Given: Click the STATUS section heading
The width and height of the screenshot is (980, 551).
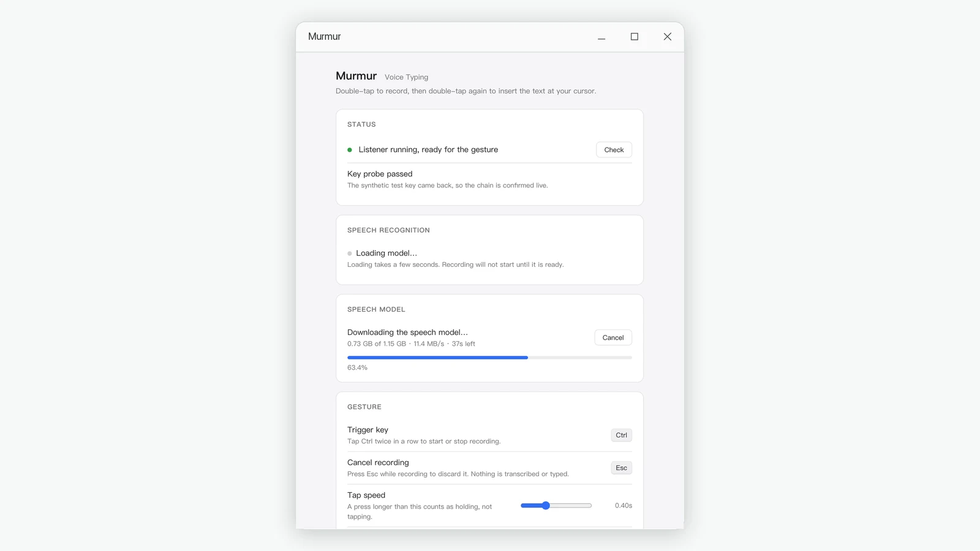Looking at the screenshot, I should click(x=361, y=124).
